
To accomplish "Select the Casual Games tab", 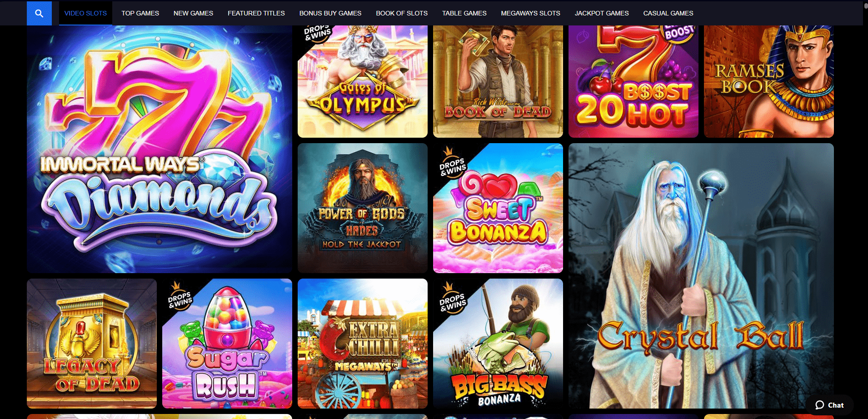I will point(668,13).
